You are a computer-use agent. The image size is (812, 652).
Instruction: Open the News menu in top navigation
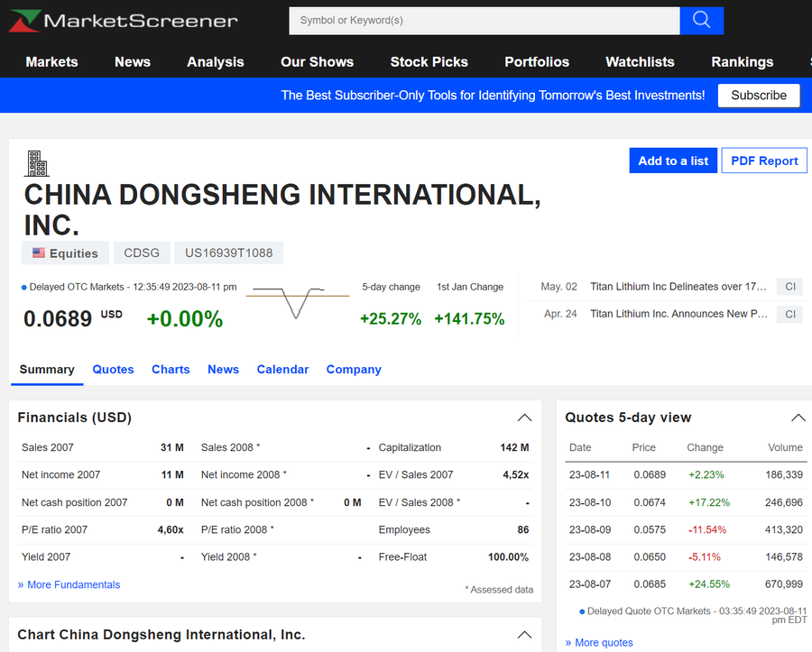point(133,62)
